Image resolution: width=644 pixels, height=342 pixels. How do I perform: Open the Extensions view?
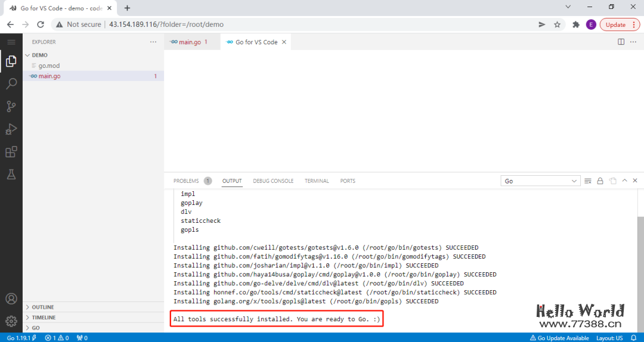pos(11,152)
